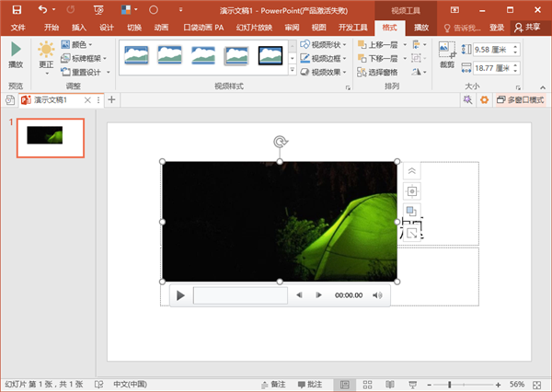Click the video timeline seek bar
The image size is (552, 392).
tap(240, 295)
